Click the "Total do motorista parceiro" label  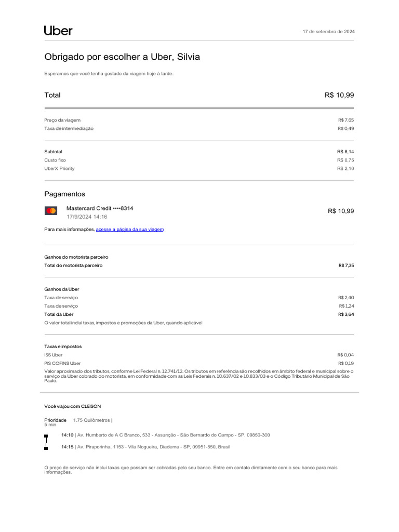pyautogui.click(x=73, y=265)
